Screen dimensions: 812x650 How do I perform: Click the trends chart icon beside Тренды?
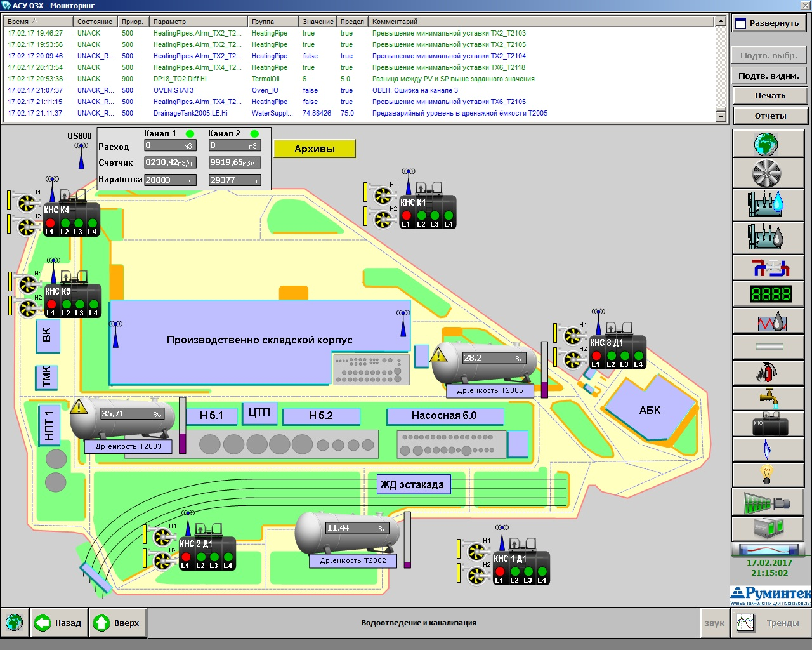point(746,623)
